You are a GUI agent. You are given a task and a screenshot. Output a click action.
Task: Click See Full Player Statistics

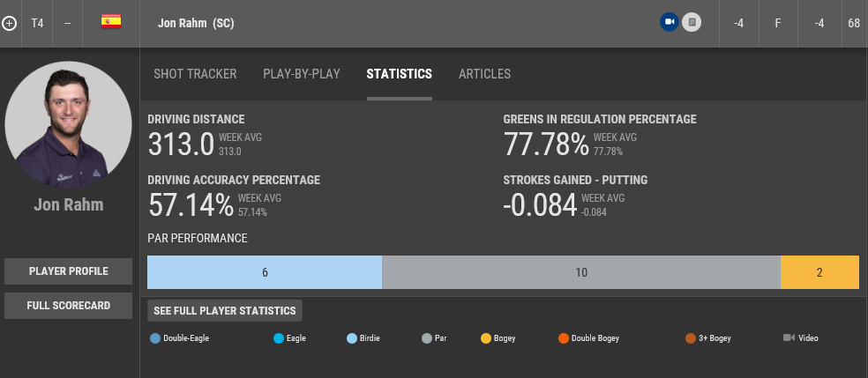pyautogui.click(x=225, y=310)
